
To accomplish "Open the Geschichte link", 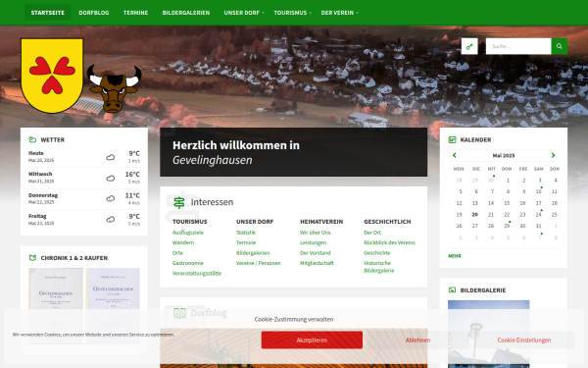I will click(377, 253).
